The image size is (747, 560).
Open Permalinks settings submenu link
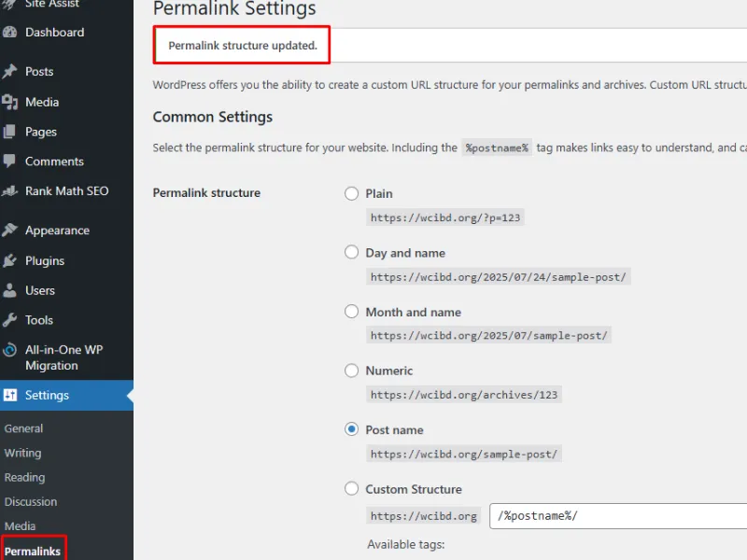[x=33, y=551]
